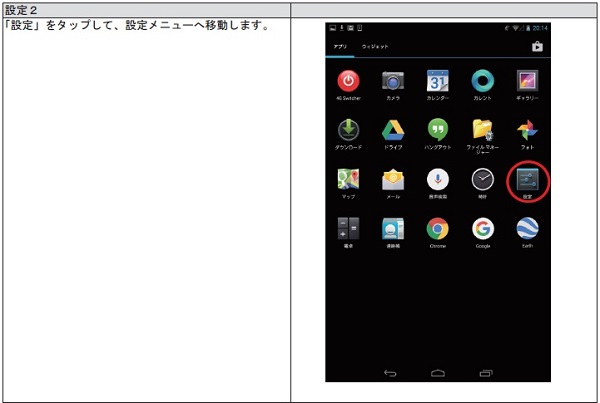Switch to the Widgets (ウィジェット) tab
This screenshot has width=600, height=403.
[375, 47]
